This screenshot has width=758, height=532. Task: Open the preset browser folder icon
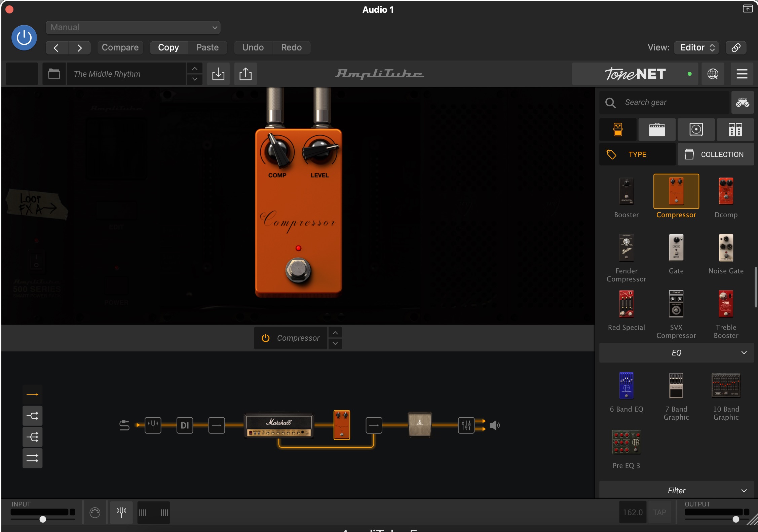pos(54,74)
